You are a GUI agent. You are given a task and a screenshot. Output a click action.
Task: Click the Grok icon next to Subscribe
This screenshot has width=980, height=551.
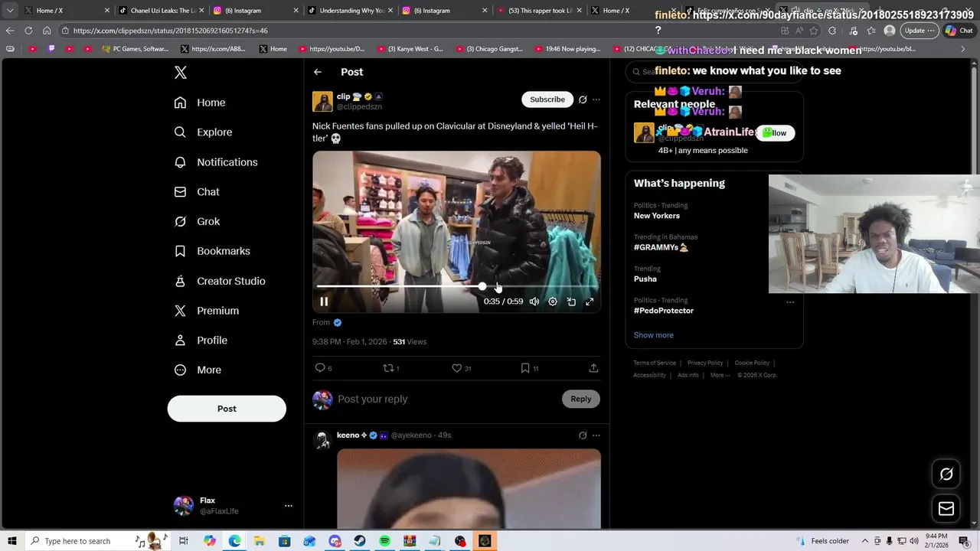coord(583,99)
